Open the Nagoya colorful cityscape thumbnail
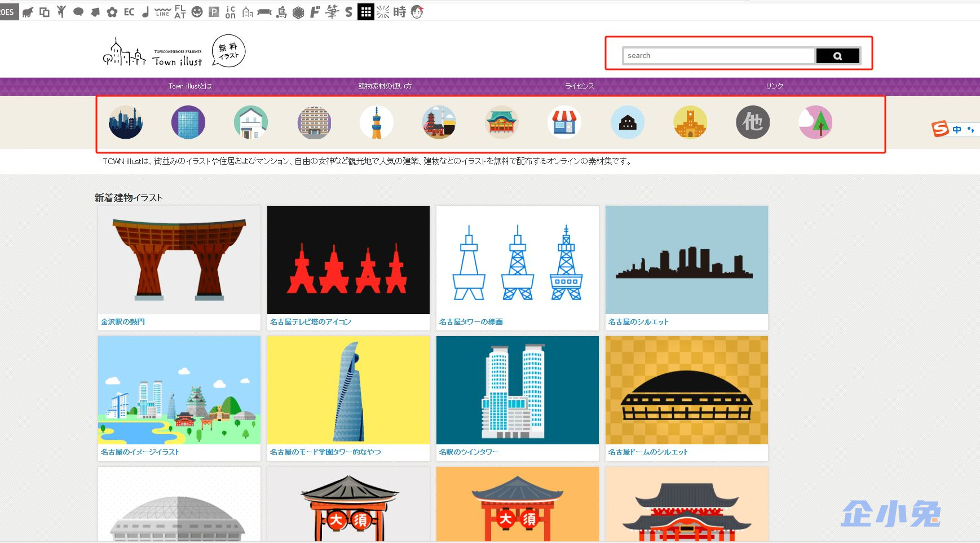This screenshot has width=980, height=543. pyautogui.click(x=179, y=390)
